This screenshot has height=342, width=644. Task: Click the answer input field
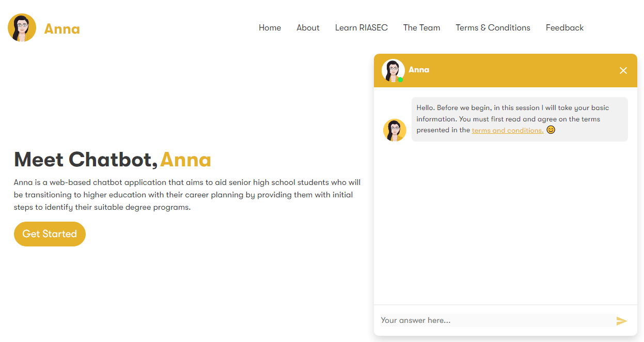[x=491, y=320]
